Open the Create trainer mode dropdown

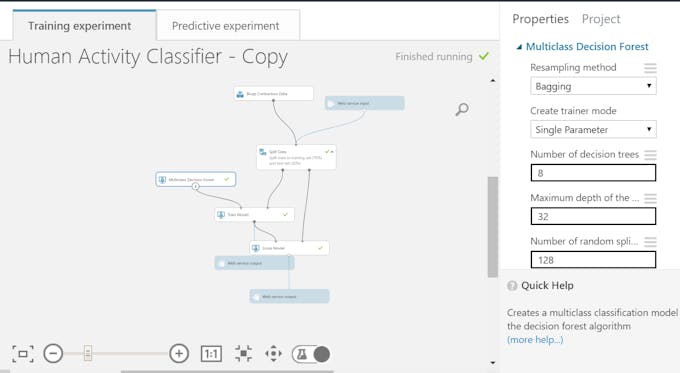point(593,129)
